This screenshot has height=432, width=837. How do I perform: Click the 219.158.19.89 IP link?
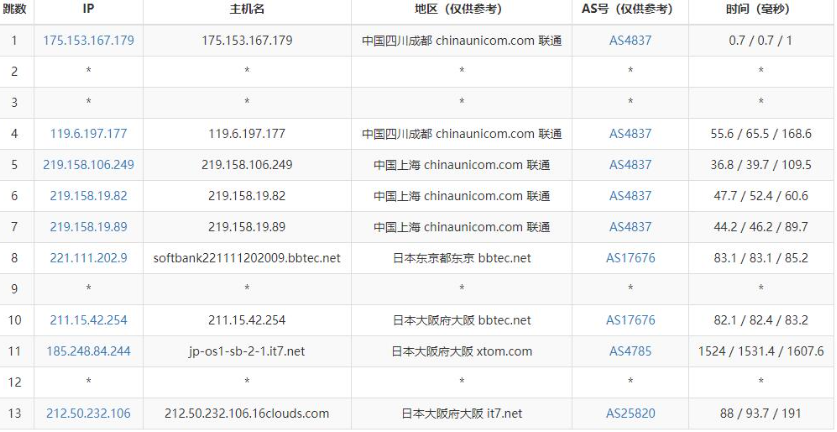88,227
